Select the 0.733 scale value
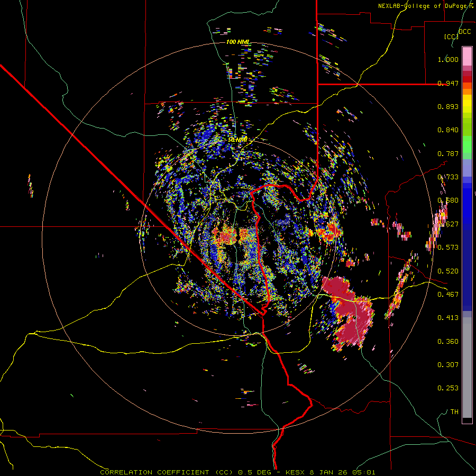Image resolution: width=476 pixels, height=476 pixels. 448,177
